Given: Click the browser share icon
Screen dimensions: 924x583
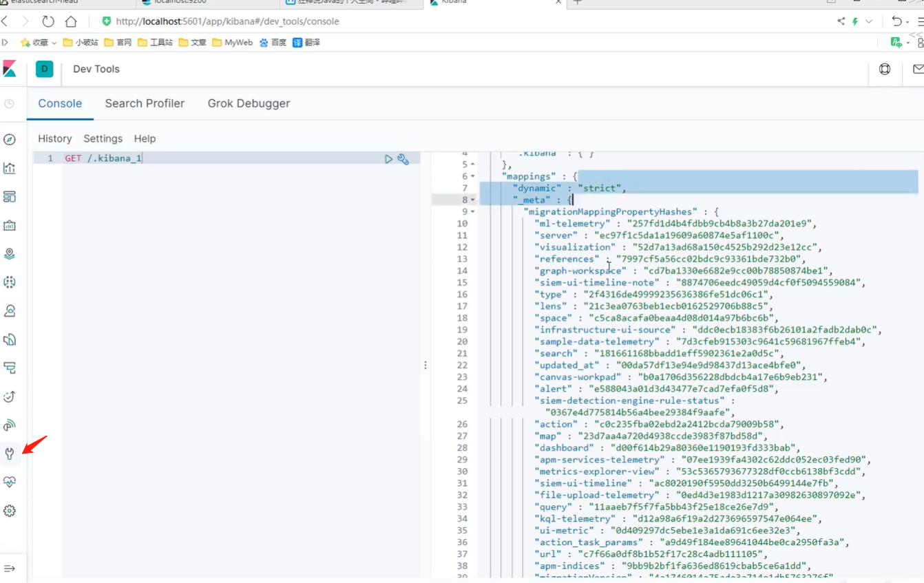Looking at the screenshot, I should [841, 21].
